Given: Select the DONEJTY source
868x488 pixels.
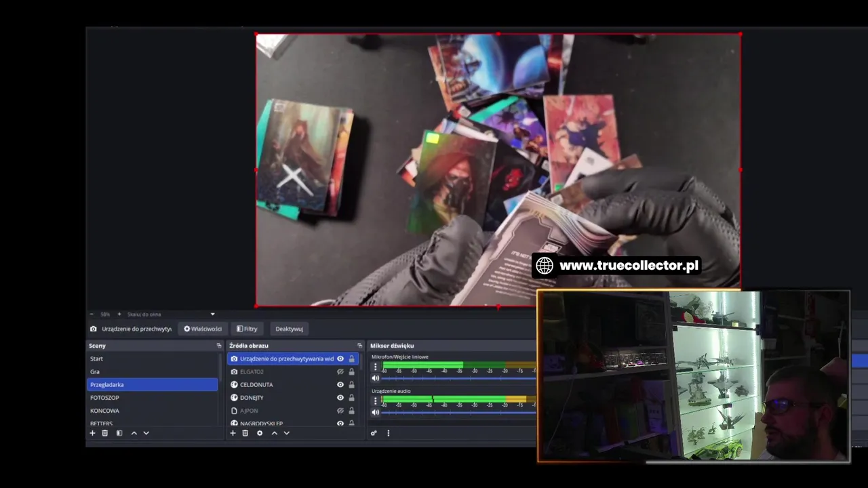Looking at the screenshot, I should coord(292,397).
